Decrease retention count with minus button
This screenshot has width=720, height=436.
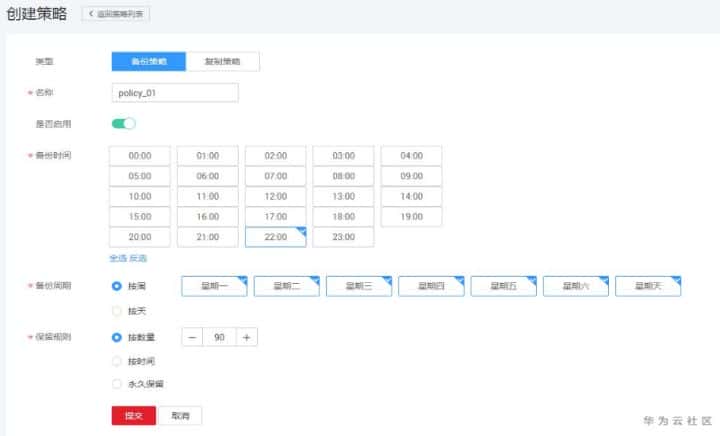(192, 337)
